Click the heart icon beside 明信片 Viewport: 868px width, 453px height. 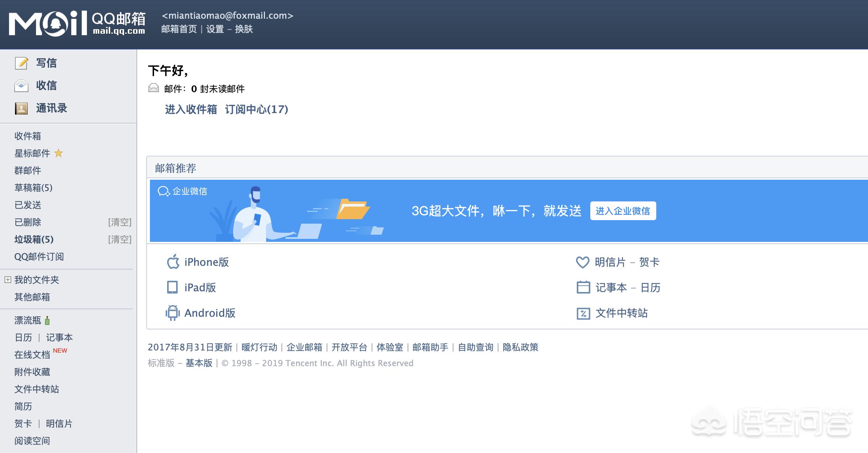[x=582, y=262]
